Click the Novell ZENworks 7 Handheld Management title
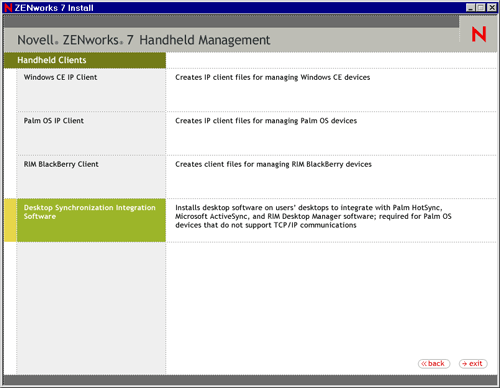Screen dimensions: 500x388 tap(143, 40)
